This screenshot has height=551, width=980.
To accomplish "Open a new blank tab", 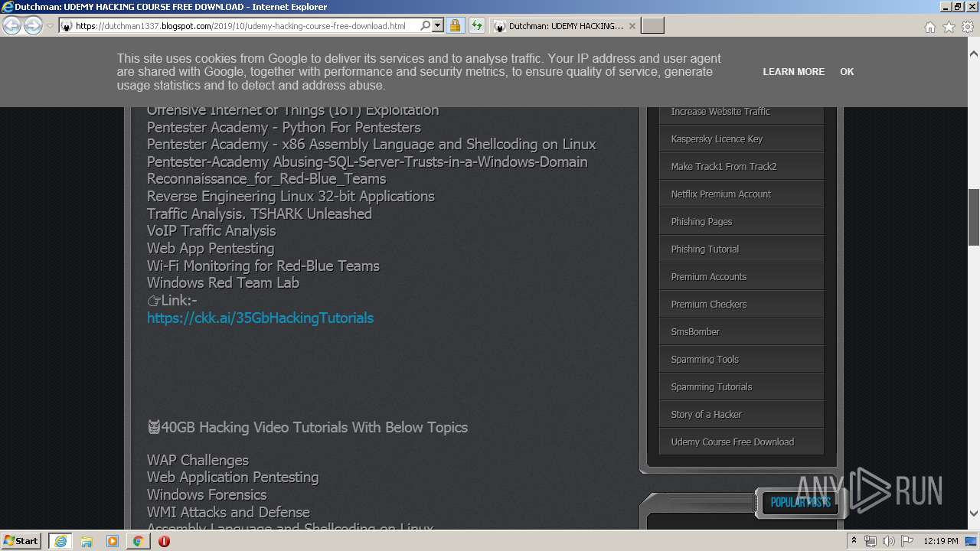I will (x=652, y=26).
